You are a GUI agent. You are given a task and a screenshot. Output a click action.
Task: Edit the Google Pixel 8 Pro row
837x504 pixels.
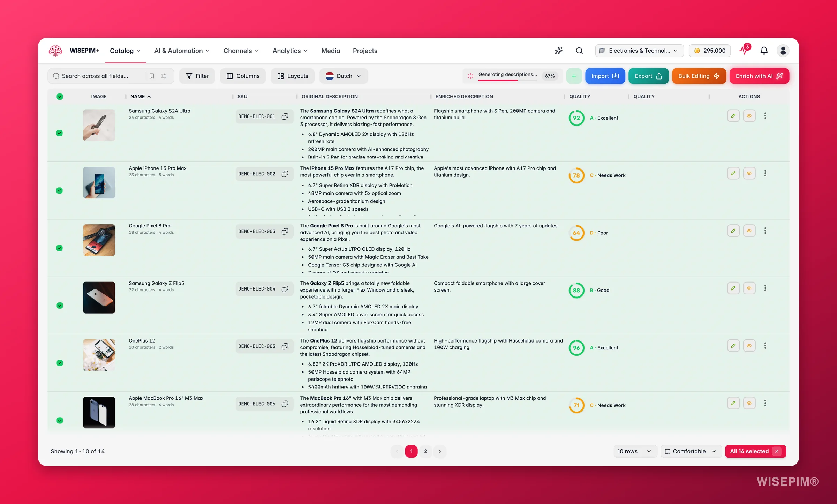(733, 231)
